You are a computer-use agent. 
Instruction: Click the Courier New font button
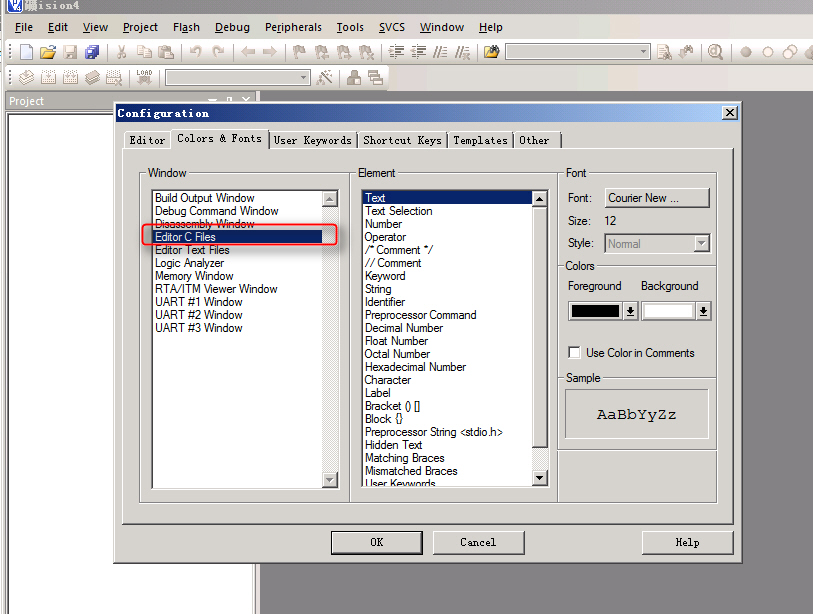[657, 198]
